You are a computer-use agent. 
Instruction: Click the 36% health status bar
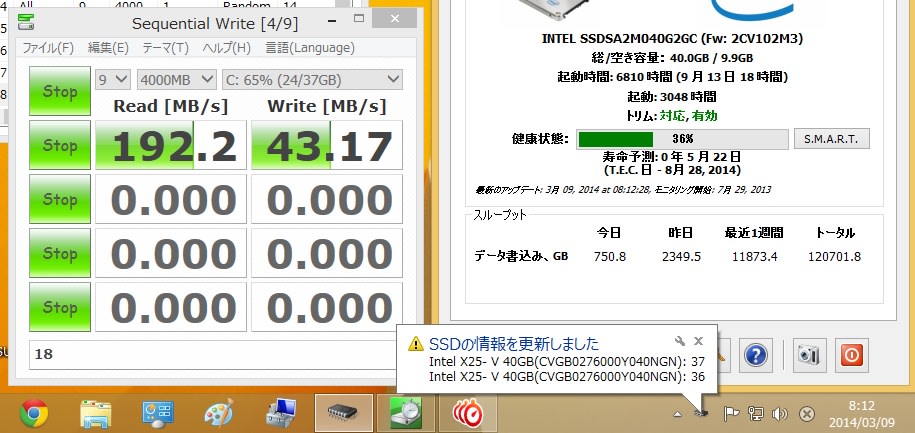pyautogui.click(x=682, y=139)
